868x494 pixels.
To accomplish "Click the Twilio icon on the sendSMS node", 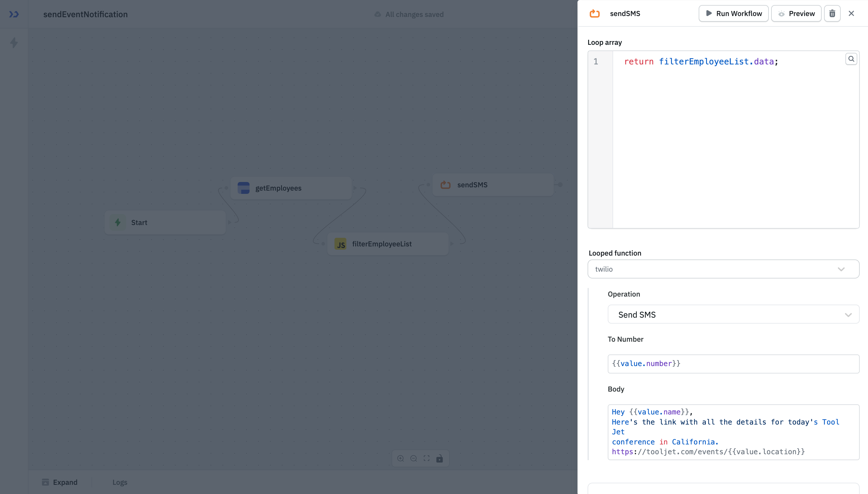I will click(445, 185).
